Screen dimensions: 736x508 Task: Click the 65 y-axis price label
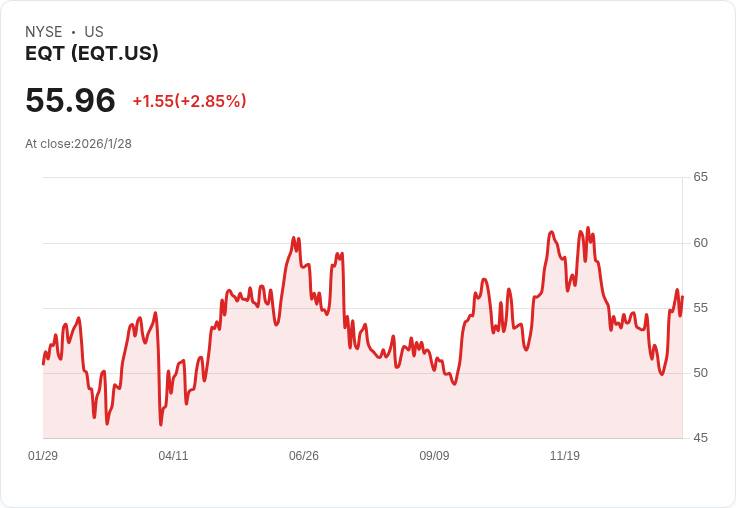[x=700, y=177]
